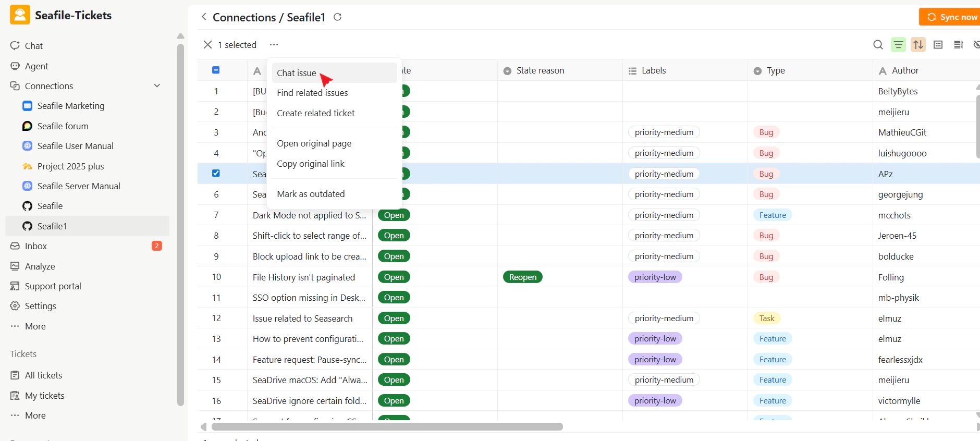Click the horizontal table scrollbar
The image size is (980, 441).
tap(387, 426)
